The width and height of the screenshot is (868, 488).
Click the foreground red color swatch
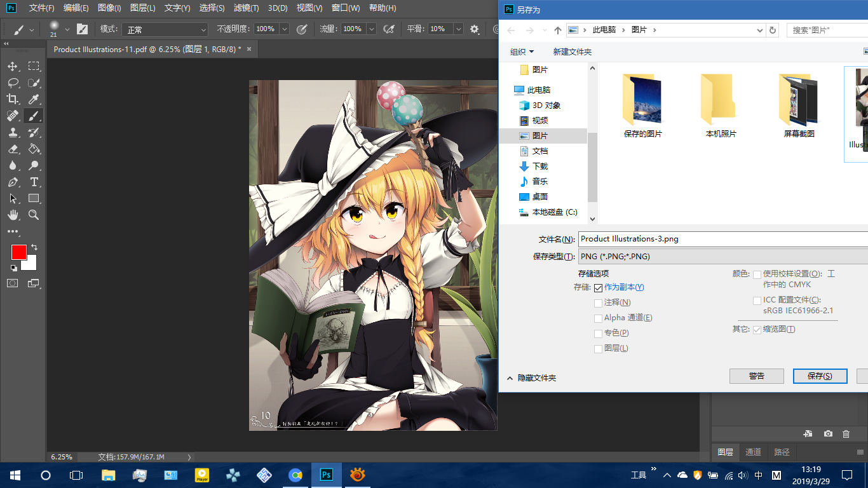pos(18,252)
